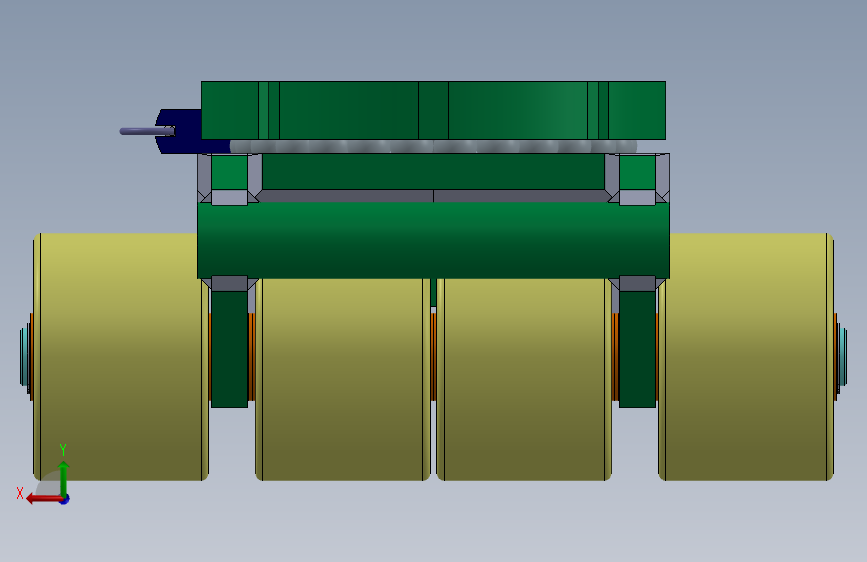The width and height of the screenshot is (867, 562).
Task: Click the red X axis arrow of triad
Action: point(43,499)
